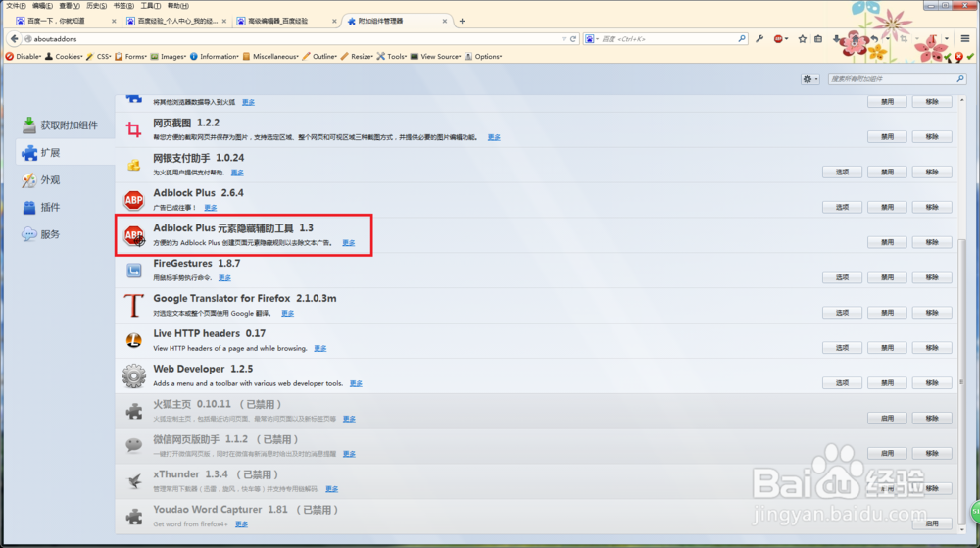Enable the 火狐主页 extension
This screenshot has height=548, width=980.
(x=887, y=418)
